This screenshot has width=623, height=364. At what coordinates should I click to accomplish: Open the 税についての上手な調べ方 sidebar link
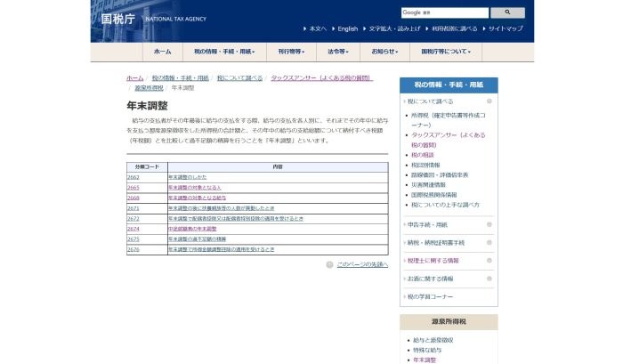[445, 205]
